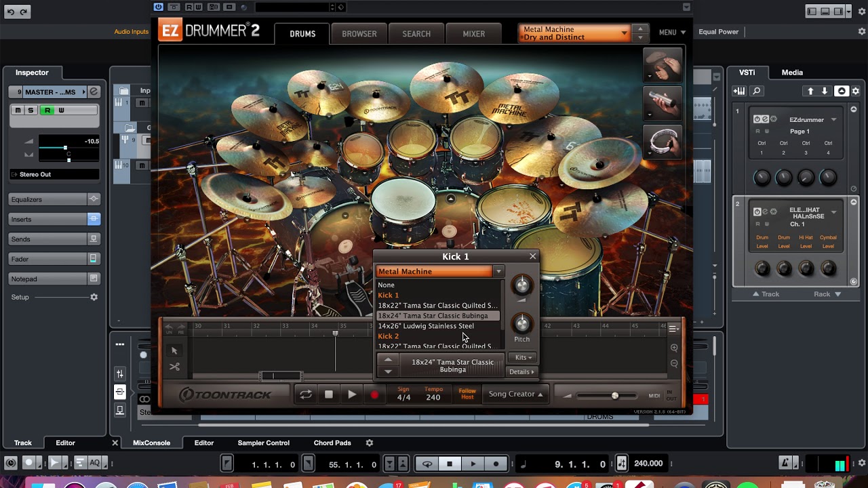Open Equalizers section in Inspector
The image size is (868, 488).
click(x=49, y=199)
